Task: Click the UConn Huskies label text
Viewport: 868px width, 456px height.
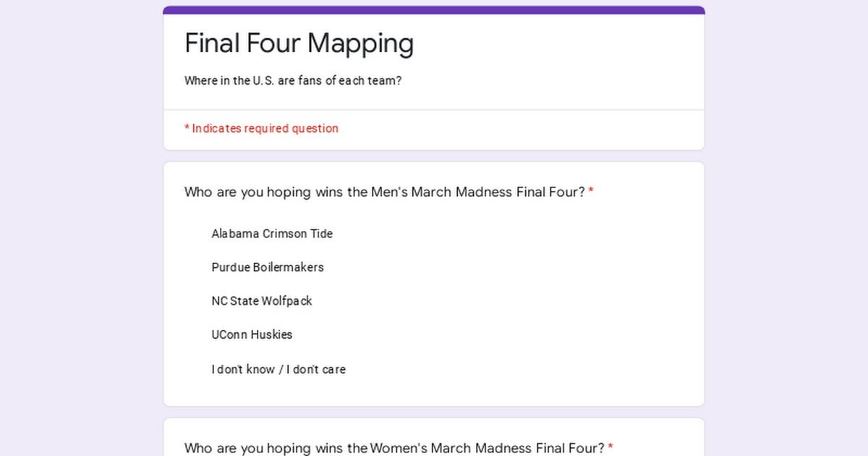Action: pyautogui.click(x=251, y=334)
